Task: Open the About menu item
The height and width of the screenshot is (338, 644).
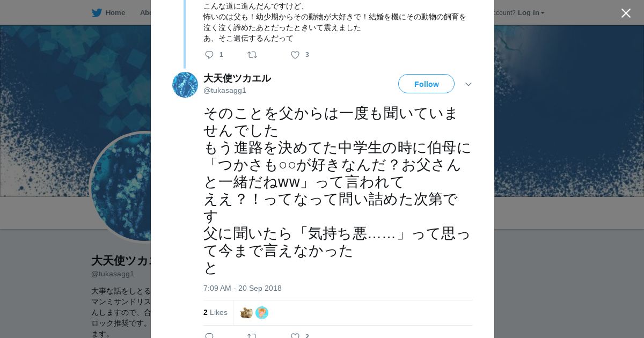Action: (x=146, y=13)
